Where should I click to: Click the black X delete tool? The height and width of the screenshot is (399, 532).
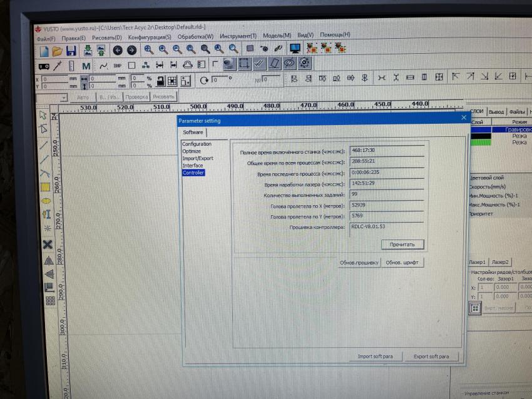[x=48, y=245]
